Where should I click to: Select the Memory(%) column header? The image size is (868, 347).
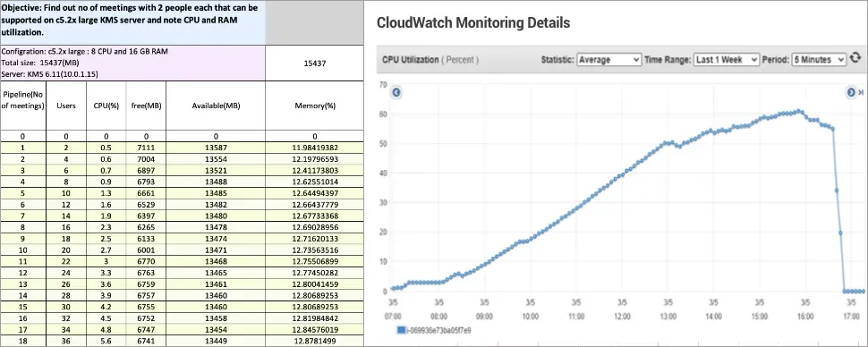pyautogui.click(x=314, y=106)
